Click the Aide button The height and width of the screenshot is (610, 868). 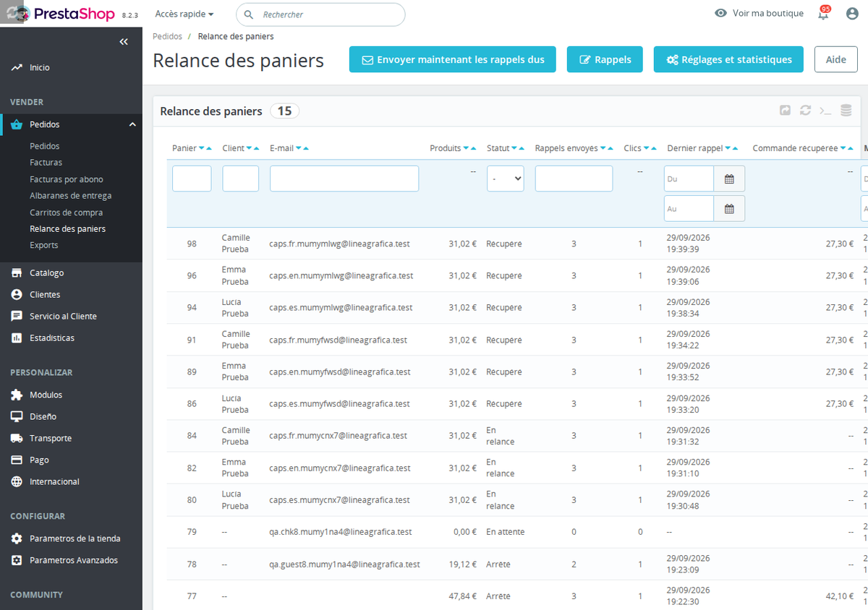click(x=835, y=59)
